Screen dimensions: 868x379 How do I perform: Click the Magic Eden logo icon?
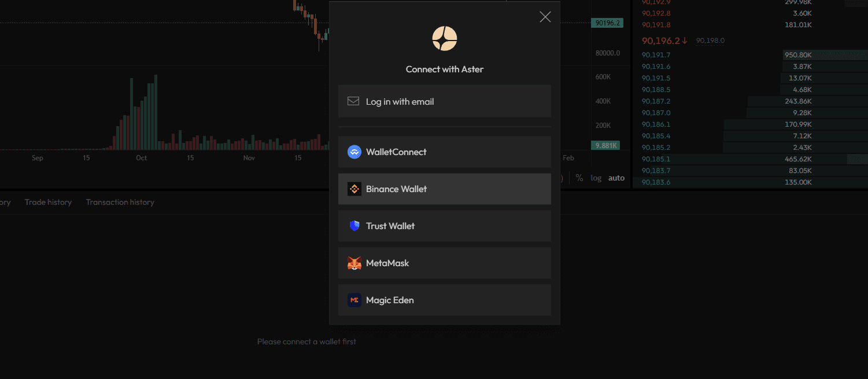(x=354, y=300)
